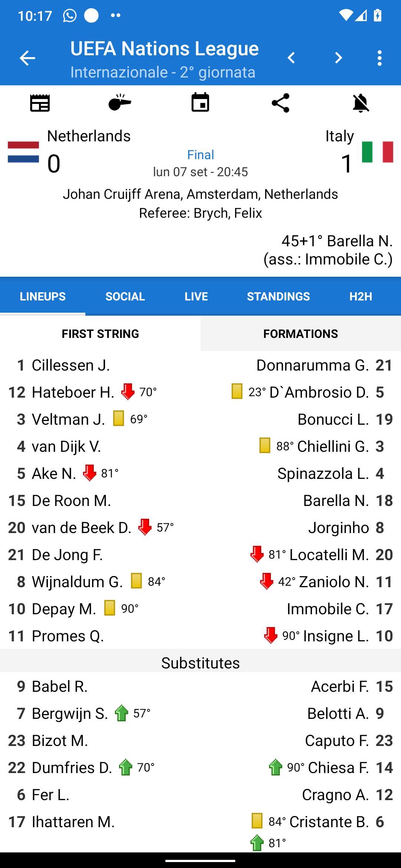Tap the Italy flag

click(x=378, y=152)
